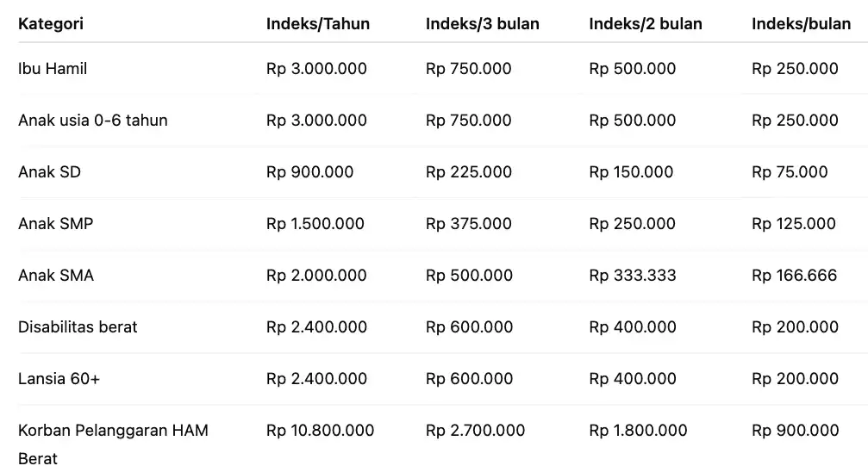Click the Indeks/Tahun column header
The width and height of the screenshot is (868, 472).
pyautogui.click(x=317, y=23)
